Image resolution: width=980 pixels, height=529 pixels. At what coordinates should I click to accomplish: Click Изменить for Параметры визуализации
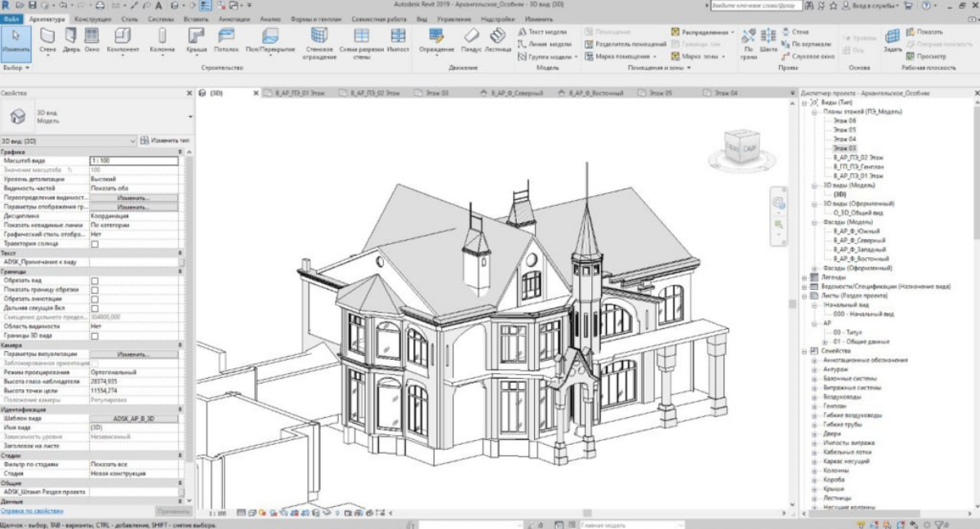coord(133,354)
